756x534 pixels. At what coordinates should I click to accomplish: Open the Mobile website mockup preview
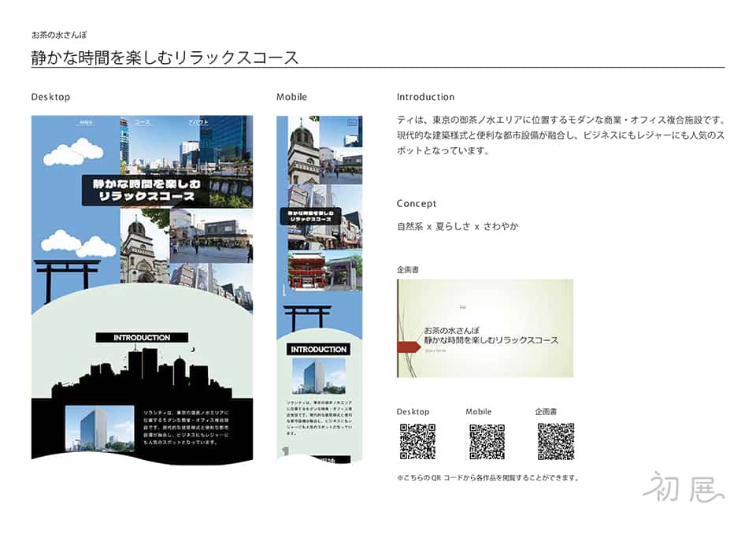[x=319, y=289]
